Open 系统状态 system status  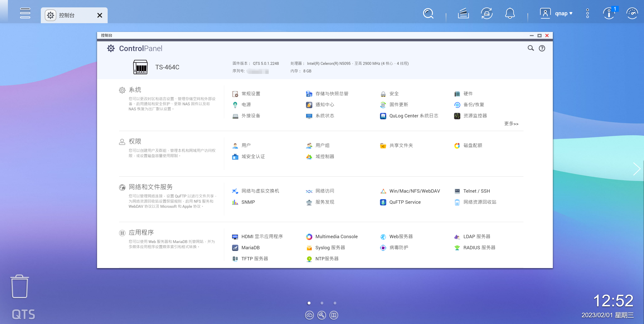click(x=320, y=116)
